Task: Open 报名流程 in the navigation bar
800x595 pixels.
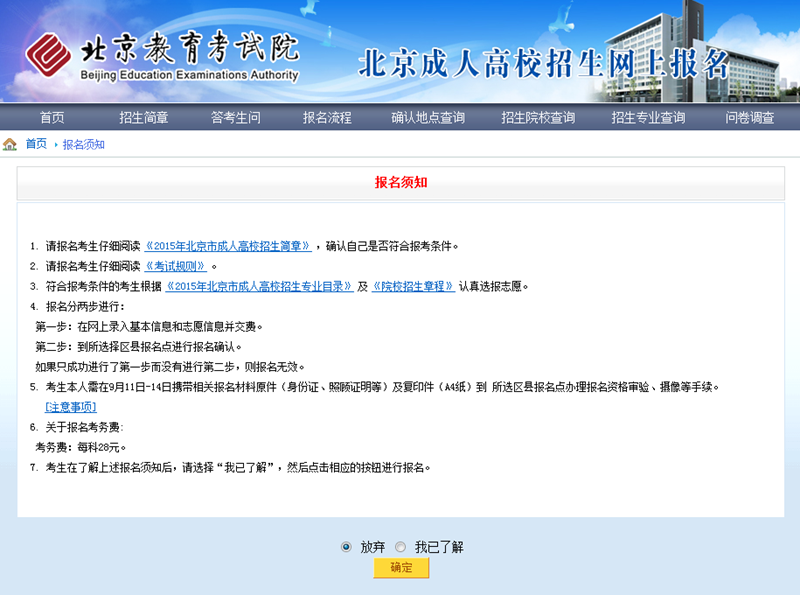Action: click(327, 117)
